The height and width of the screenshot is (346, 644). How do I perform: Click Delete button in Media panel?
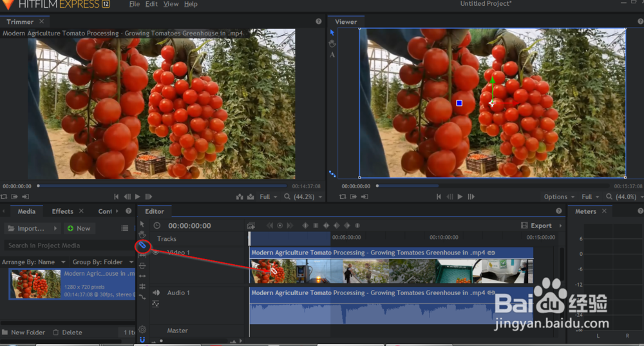click(x=68, y=332)
